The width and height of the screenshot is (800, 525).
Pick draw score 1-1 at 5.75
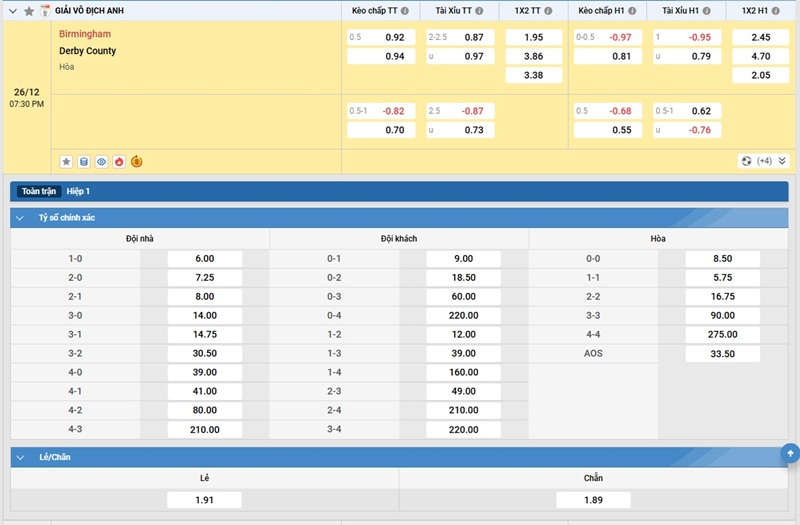pos(722,278)
